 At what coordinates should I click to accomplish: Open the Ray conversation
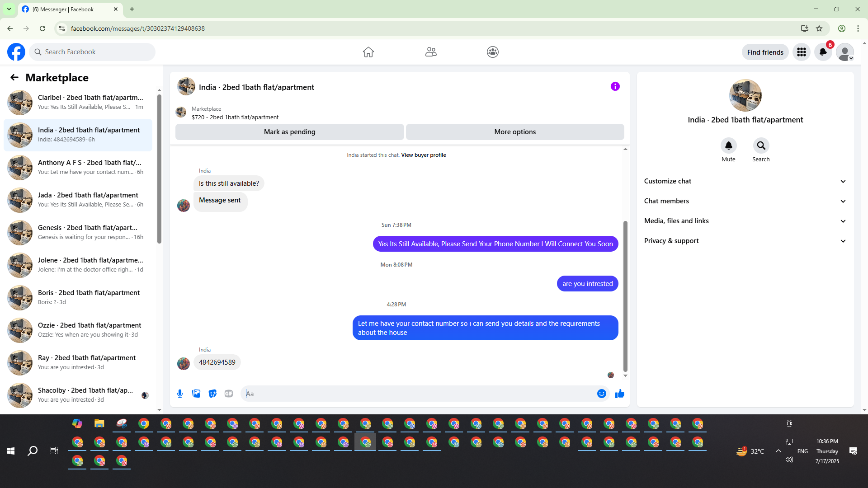[x=78, y=363]
